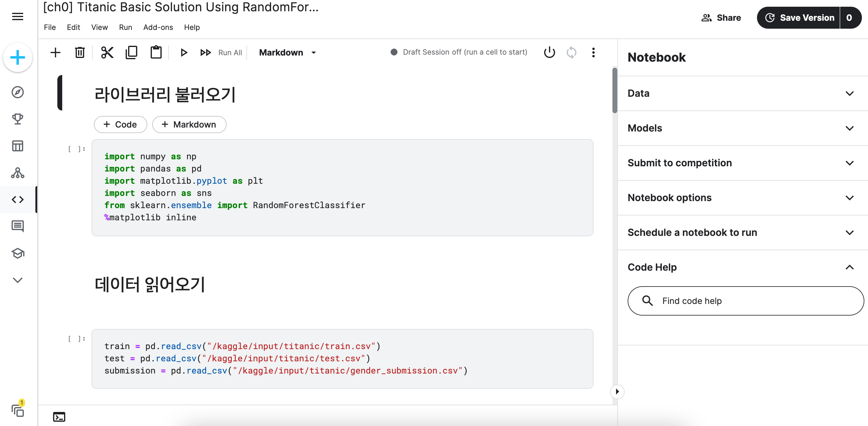This screenshot has width=868, height=426.
Task: Open Datasets table icon in sidebar
Action: pos(17,146)
